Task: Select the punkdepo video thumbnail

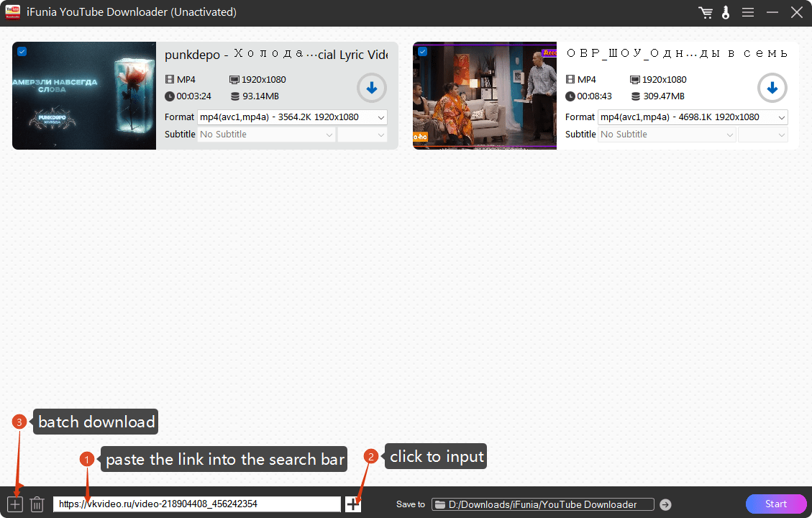Action: coord(84,96)
